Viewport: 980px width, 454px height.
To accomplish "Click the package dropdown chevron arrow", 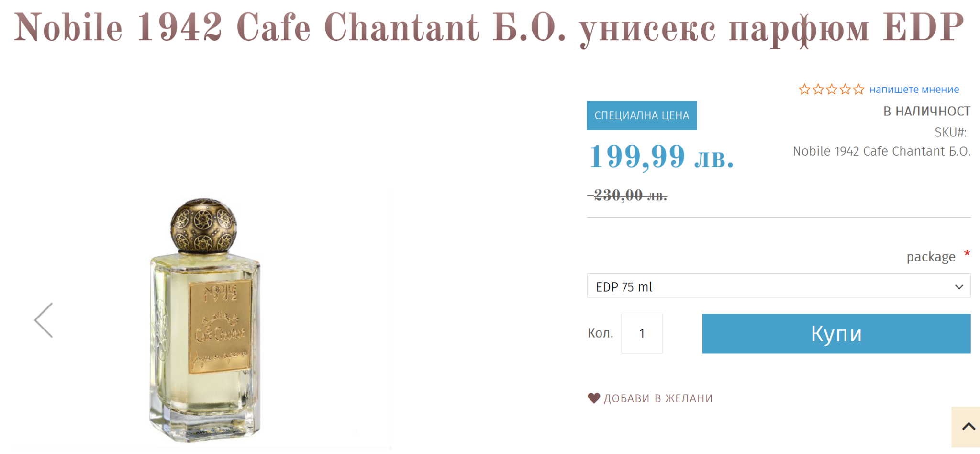I will point(959,287).
